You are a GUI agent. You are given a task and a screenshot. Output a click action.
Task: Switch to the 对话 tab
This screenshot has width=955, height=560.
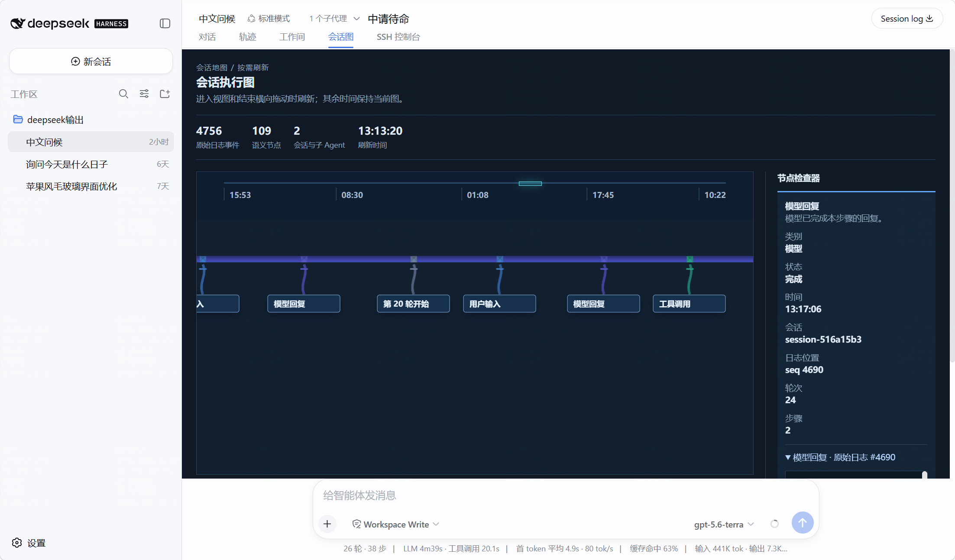click(x=207, y=37)
